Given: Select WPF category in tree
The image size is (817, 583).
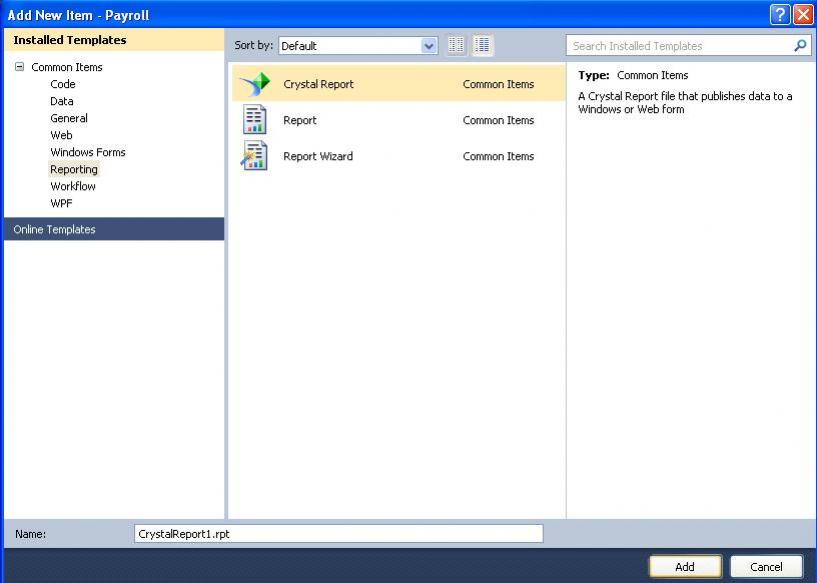Looking at the screenshot, I should point(61,203).
